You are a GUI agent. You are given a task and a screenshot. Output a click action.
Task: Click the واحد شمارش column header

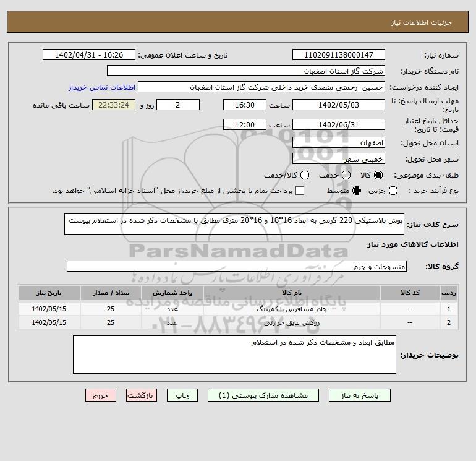tap(172, 293)
